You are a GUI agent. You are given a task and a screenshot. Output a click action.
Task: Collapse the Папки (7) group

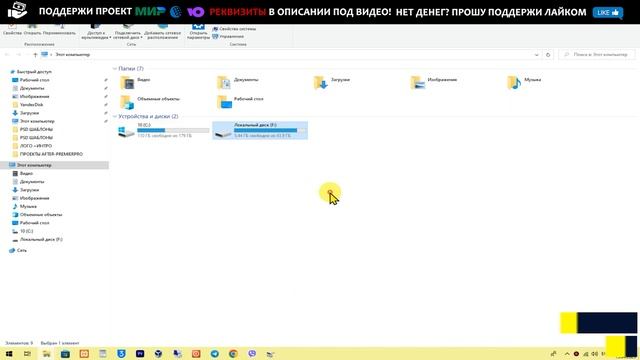coord(115,69)
